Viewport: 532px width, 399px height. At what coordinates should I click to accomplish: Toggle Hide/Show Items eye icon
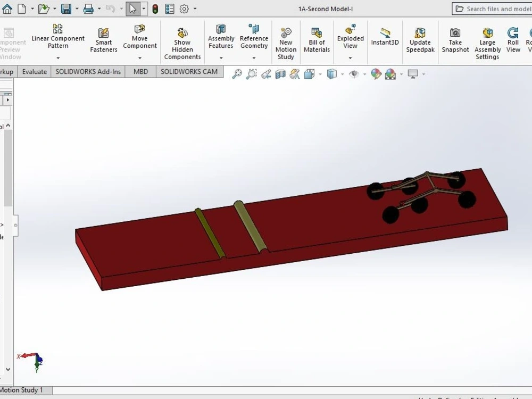354,74
